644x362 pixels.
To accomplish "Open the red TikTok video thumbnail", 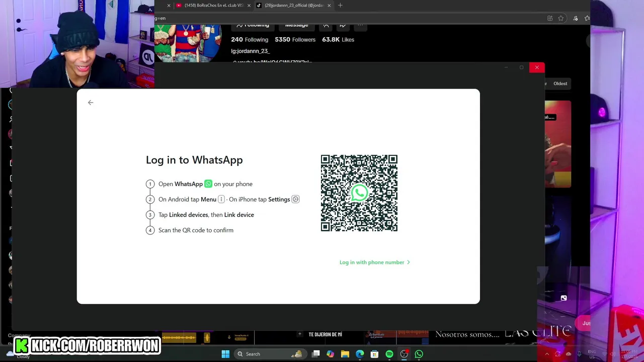I will 558,144.
